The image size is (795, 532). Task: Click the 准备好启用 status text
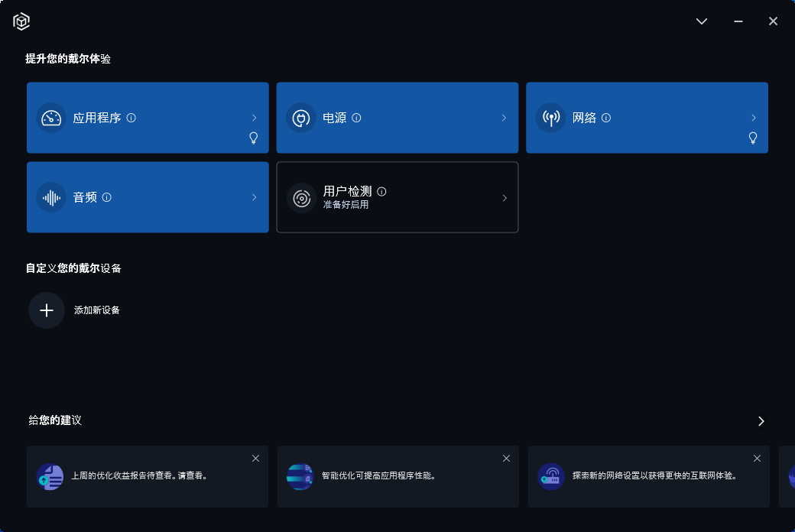pos(346,205)
